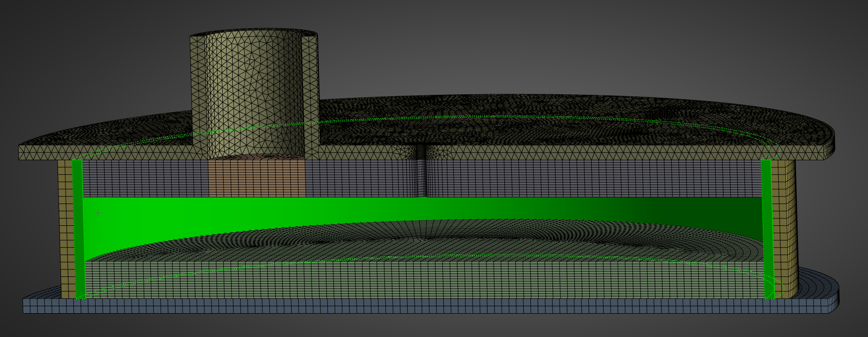Click the lower block's circular top surface
Screen dimensions: 868x337
(446, 238)
